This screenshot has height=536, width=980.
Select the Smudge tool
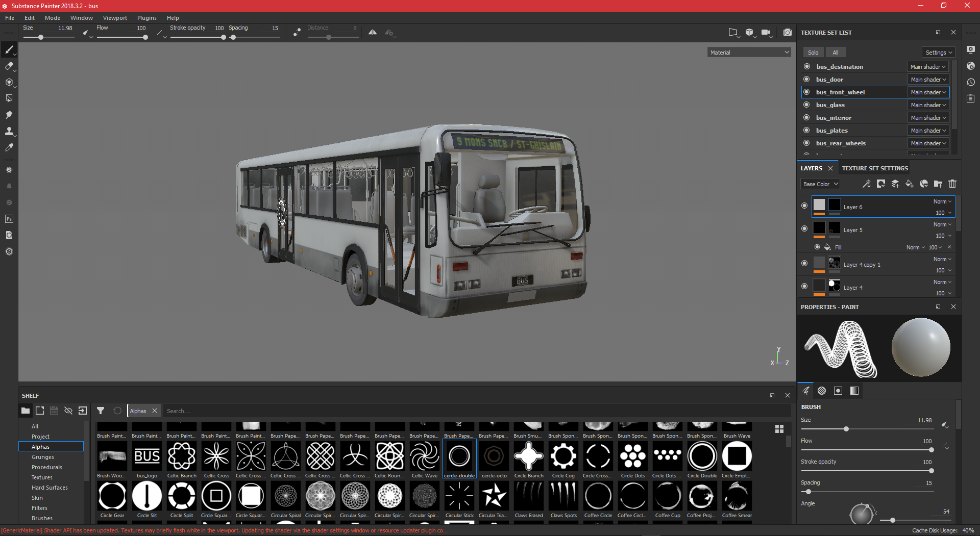point(9,115)
